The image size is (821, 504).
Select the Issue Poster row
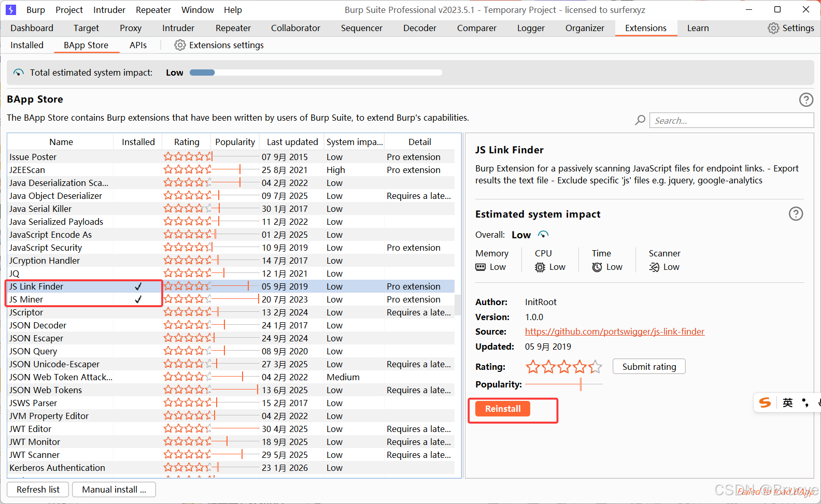coord(231,157)
